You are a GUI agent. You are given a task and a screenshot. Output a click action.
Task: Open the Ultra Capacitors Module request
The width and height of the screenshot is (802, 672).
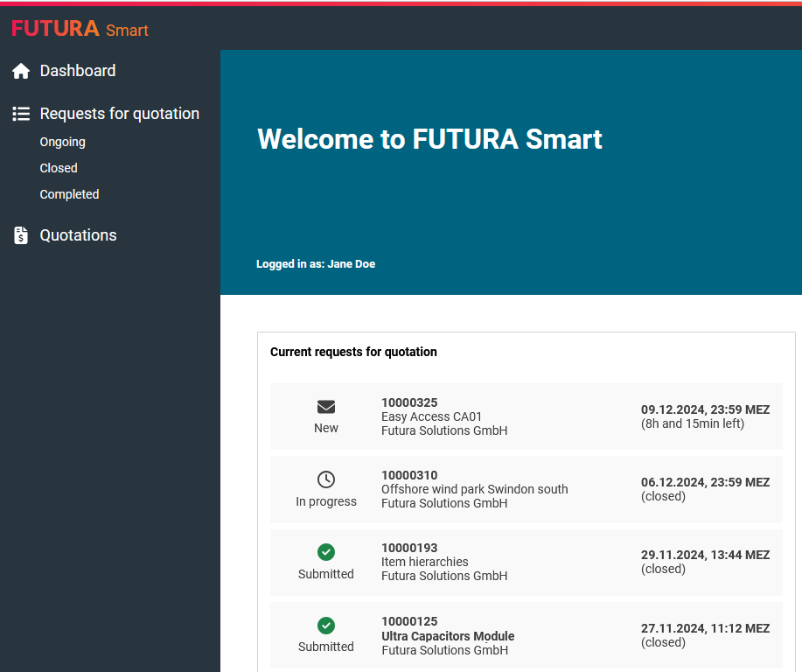click(448, 636)
